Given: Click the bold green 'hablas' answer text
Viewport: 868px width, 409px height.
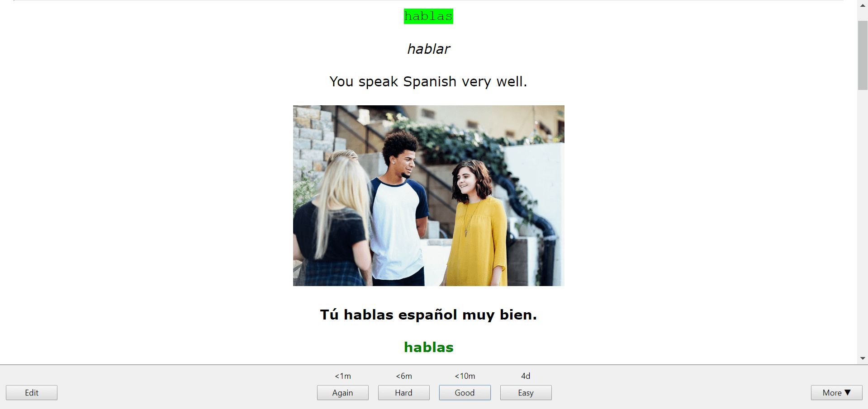Looking at the screenshot, I should tap(428, 347).
